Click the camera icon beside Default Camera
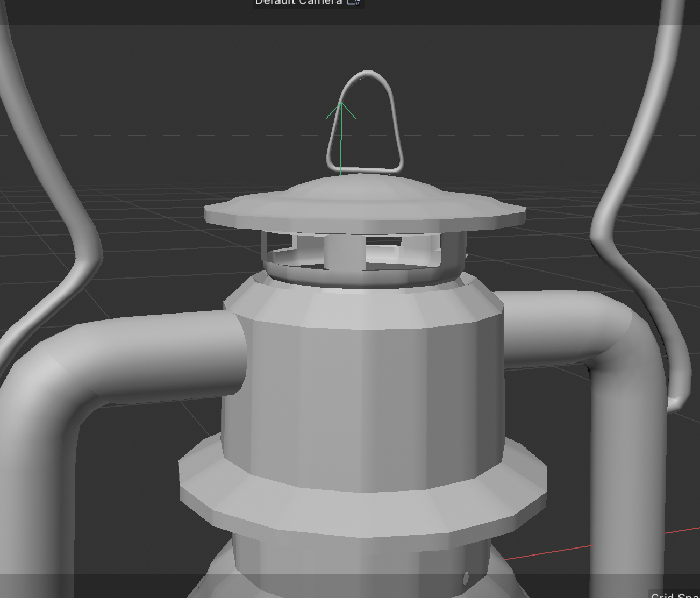Screen dimensions: 700x598 [353, 2]
